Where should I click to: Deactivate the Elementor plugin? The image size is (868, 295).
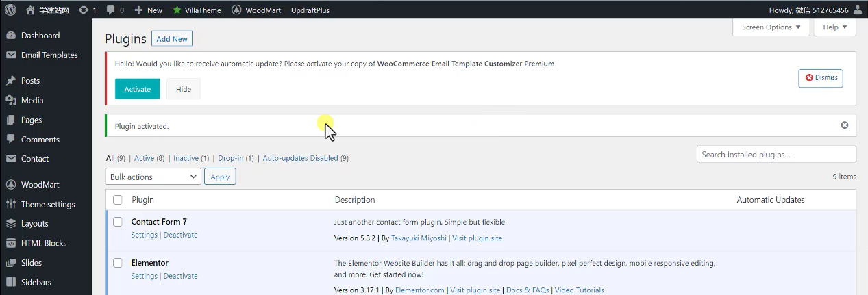pyautogui.click(x=180, y=276)
